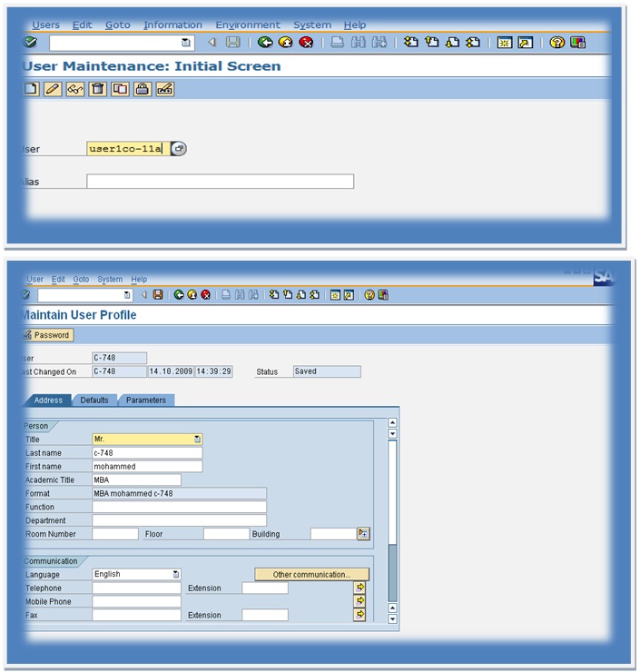Screen dimensions: 640x672
Task: Switch to the Defaults tab
Action: [94, 400]
